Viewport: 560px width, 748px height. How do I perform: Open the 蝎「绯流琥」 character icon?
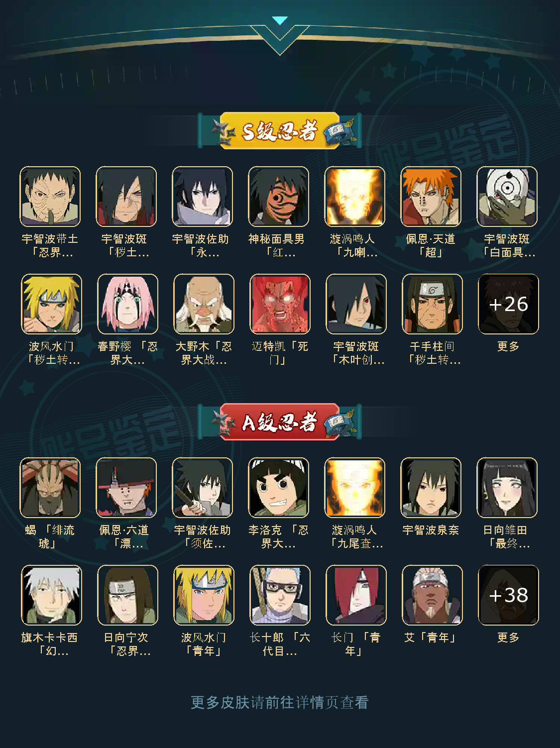click(x=50, y=488)
